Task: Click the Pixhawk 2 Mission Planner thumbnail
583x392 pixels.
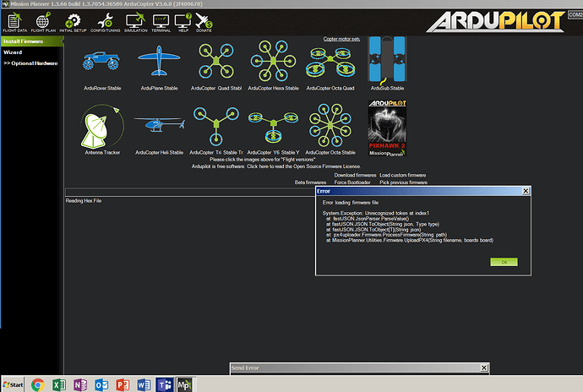Action: [387, 128]
